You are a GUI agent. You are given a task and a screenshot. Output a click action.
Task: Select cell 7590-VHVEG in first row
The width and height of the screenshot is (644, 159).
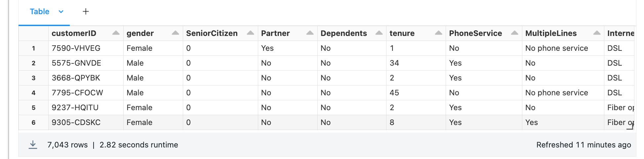(76, 48)
